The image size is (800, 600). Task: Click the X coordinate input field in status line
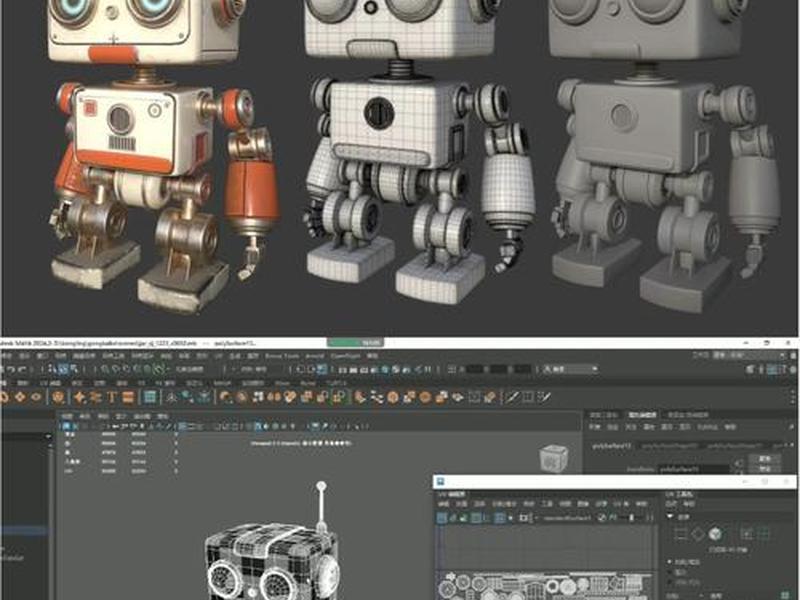tap(474, 369)
